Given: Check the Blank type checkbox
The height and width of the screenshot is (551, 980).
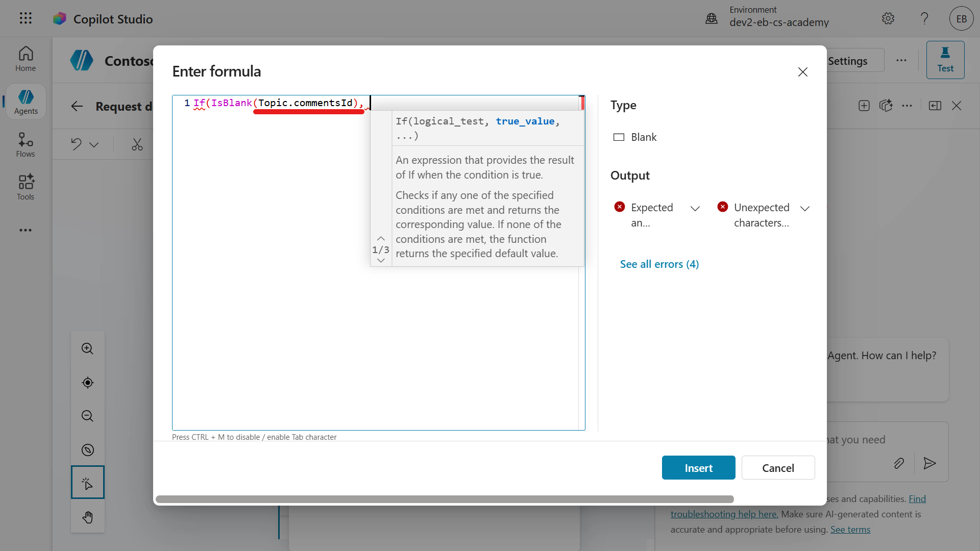Looking at the screenshot, I should point(619,137).
